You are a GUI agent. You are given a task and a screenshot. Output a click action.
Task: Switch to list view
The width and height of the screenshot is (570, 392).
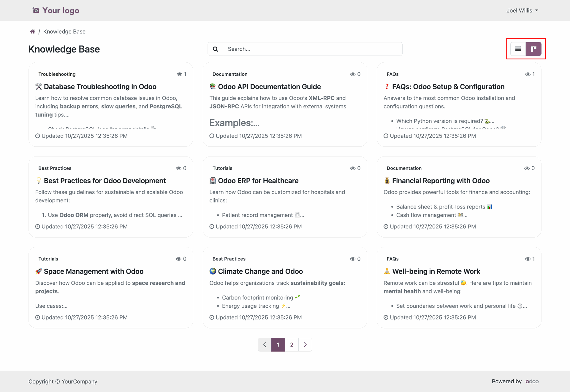[x=518, y=49]
